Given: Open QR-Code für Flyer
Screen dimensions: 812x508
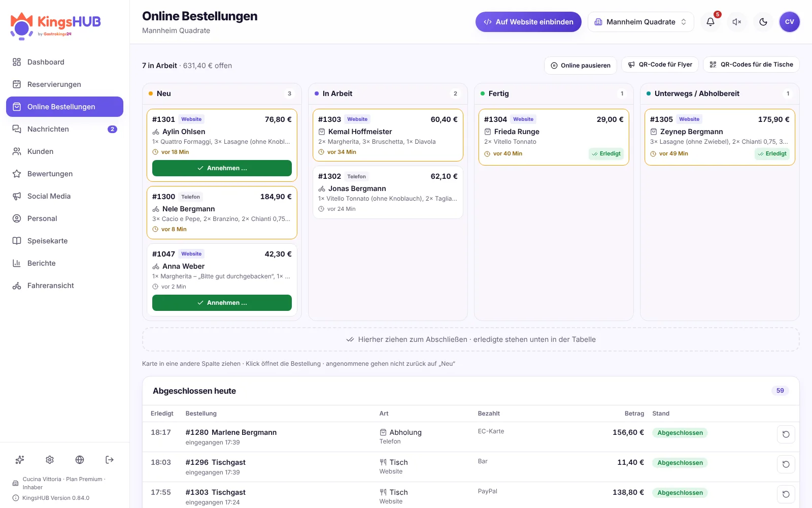Looking at the screenshot, I should point(660,65).
